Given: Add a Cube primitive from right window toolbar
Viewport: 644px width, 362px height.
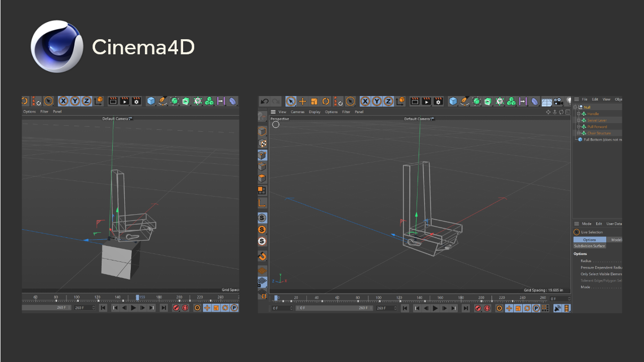Looking at the screenshot, I should pyautogui.click(x=453, y=102).
